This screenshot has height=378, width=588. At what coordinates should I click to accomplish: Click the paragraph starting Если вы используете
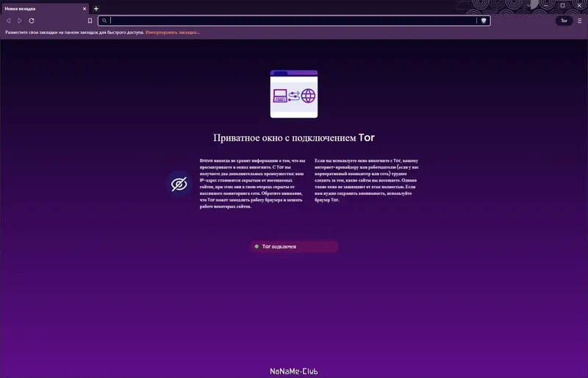point(367,180)
